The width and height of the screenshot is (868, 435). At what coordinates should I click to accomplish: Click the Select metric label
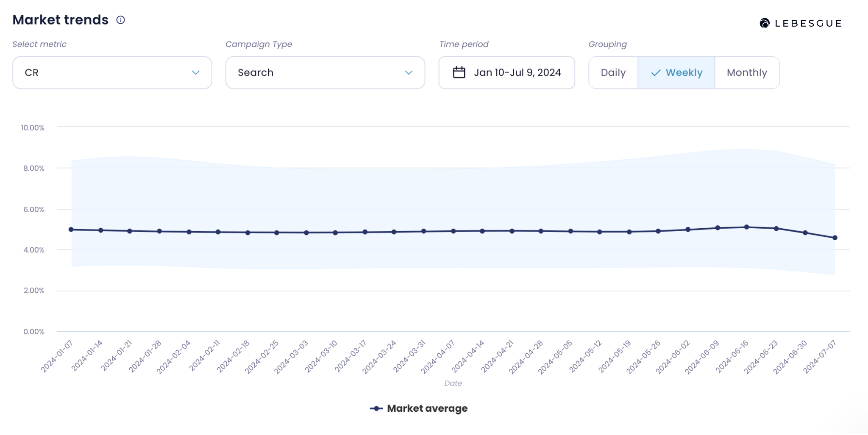tap(39, 44)
